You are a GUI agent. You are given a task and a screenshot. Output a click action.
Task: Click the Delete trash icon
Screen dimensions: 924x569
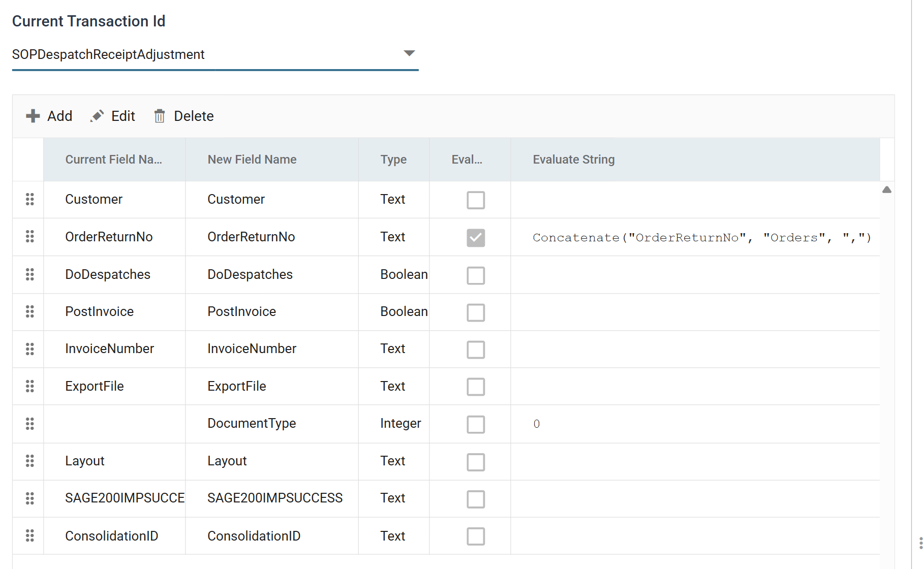point(160,116)
